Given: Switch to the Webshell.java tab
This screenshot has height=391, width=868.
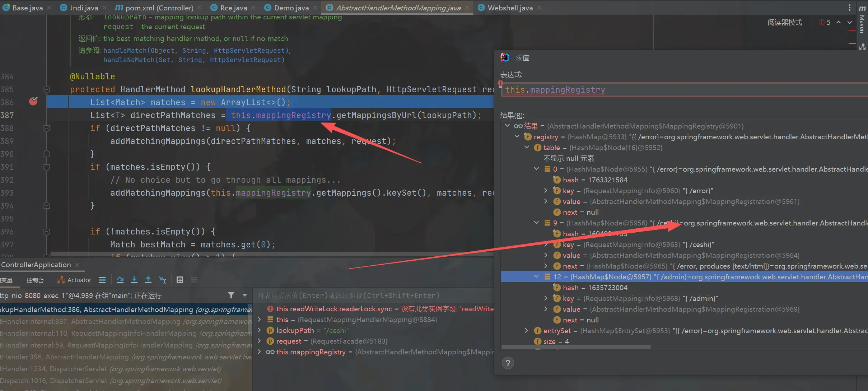Looking at the screenshot, I should click(x=510, y=8).
